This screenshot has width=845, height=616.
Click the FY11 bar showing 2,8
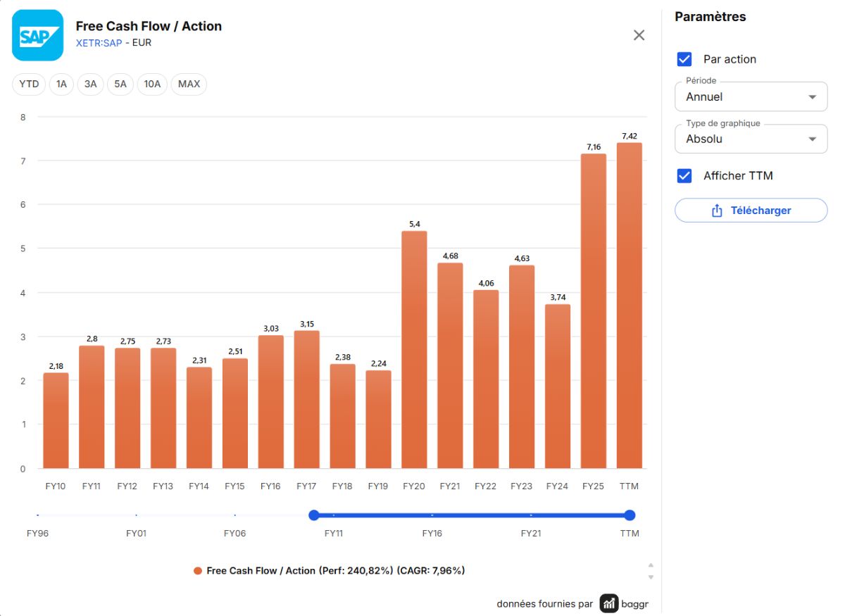point(92,408)
